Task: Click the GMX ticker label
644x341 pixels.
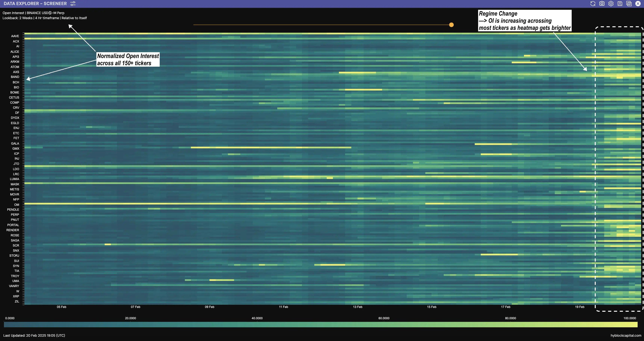Action: (16, 148)
